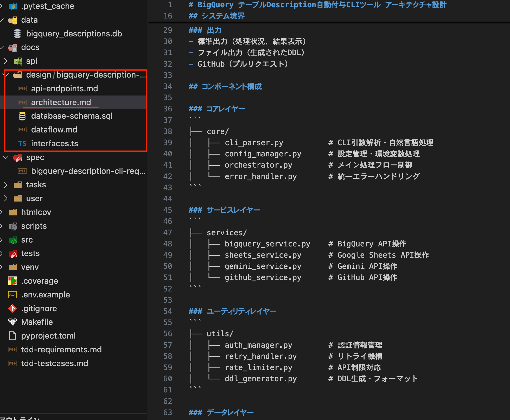Image resolution: width=510 pixels, height=420 pixels.
Task: Click the spec folder icon
Action: pyautogui.click(x=18, y=157)
